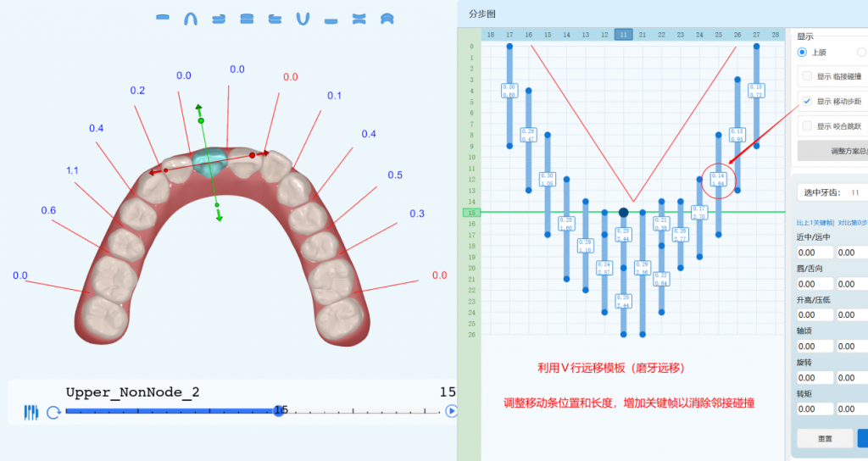The height and width of the screenshot is (461, 868).
Task: Select the last double-arch view icon
Action: click(387, 18)
